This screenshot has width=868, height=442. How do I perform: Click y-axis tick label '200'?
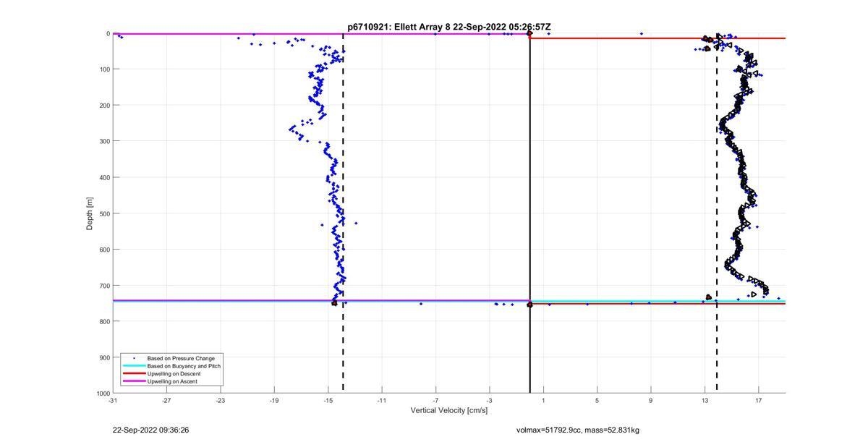click(x=104, y=106)
